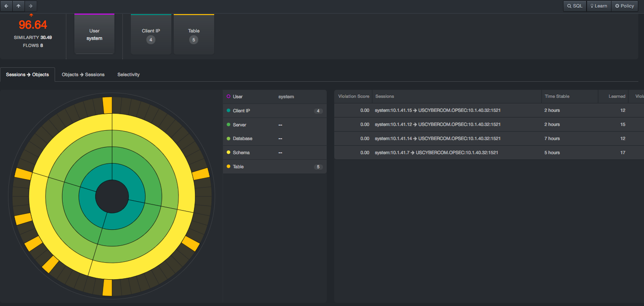This screenshot has height=306, width=644.
Task: Select session row from 10.1.41.15
Action: tap(437, 110)
